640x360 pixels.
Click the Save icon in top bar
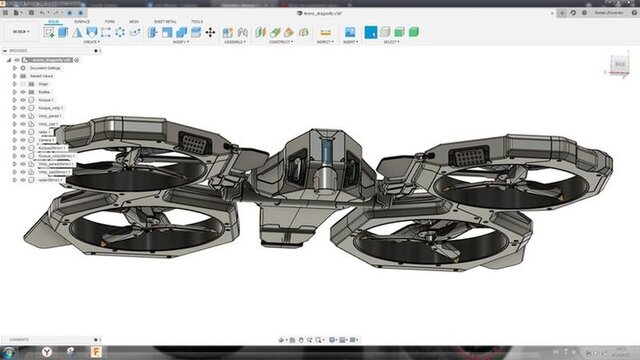tap(31, 13)
